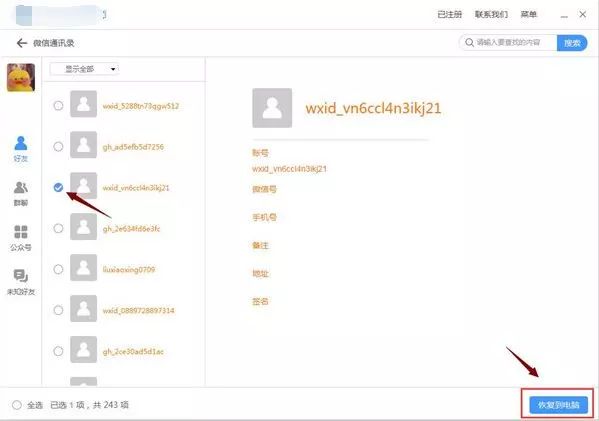Click large profile avatar in detail pane
The width and height of the screenshot is (599, 421).
coord(272,108)
